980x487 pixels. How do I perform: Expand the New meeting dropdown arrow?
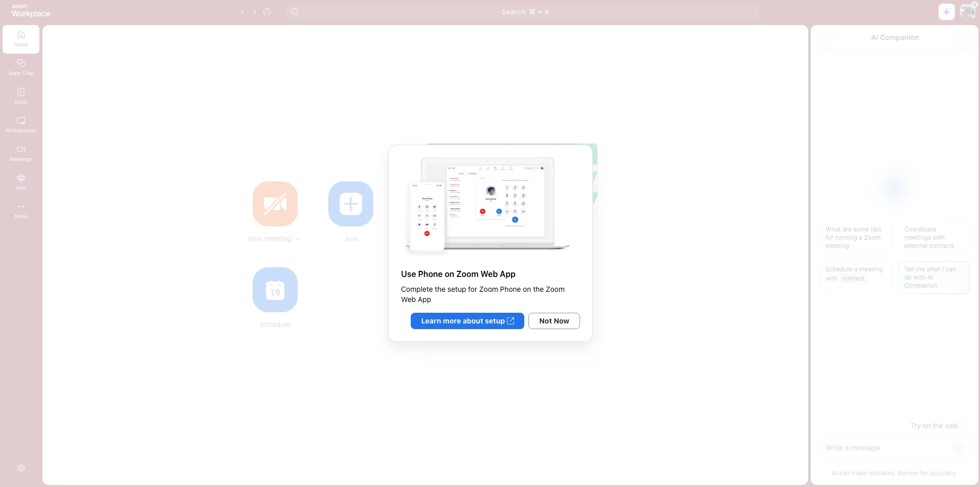pos(298,239)
